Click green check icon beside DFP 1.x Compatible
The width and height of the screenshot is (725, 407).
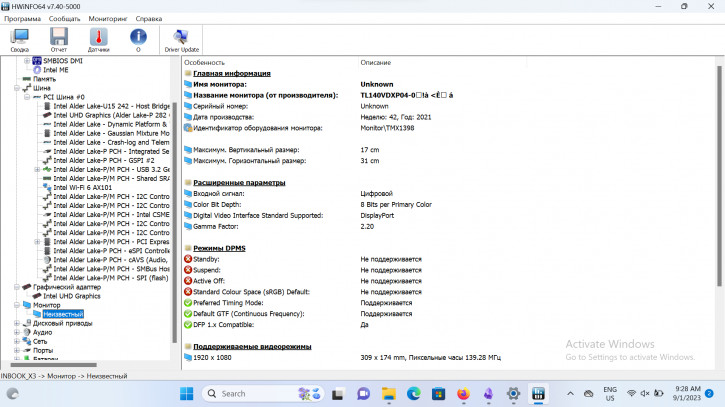point(188,325)
